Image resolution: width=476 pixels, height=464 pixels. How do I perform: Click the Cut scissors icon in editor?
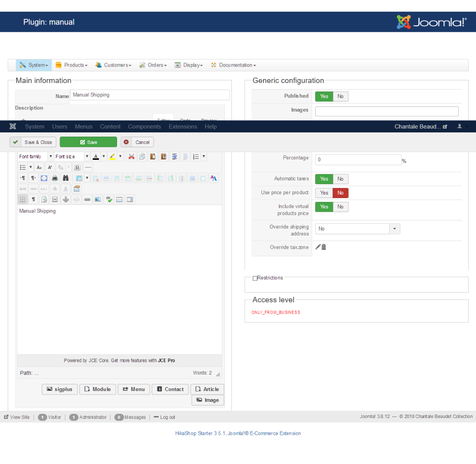coord(132,156)
